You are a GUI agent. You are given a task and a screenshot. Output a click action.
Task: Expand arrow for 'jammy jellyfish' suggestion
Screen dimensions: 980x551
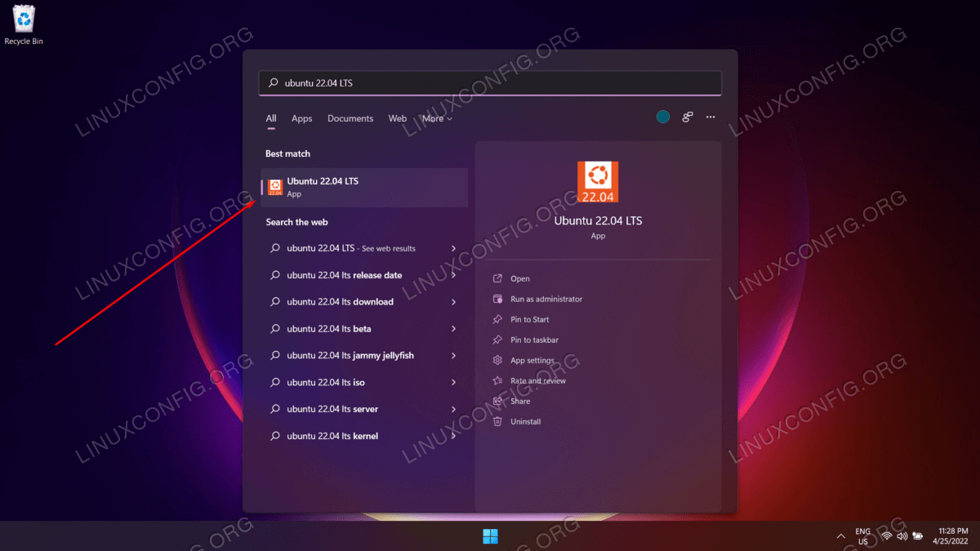tap(454, 355)
